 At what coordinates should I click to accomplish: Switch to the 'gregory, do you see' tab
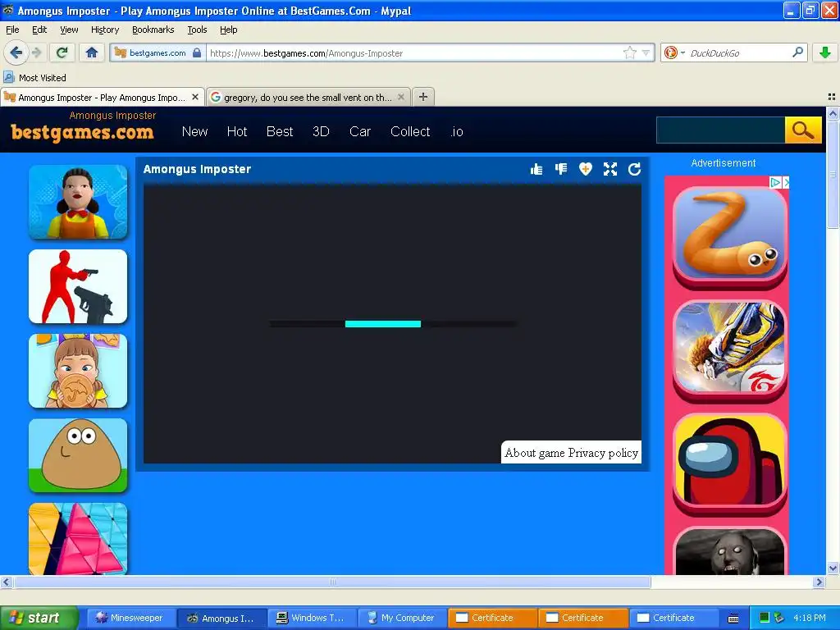pos(308,98)
